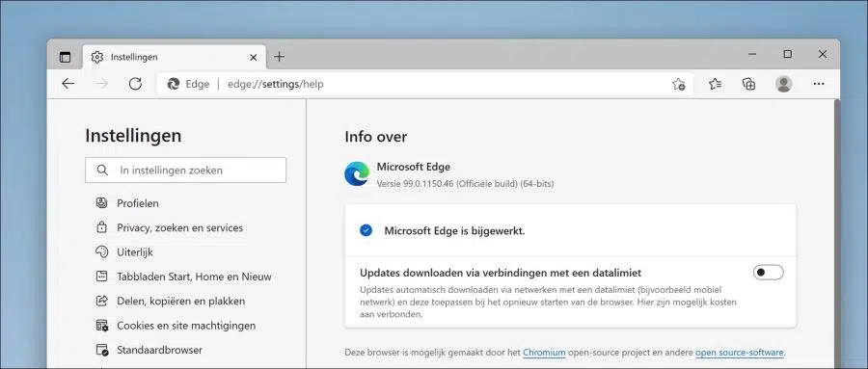Click the icon beside Tabbladen Start

click(102, 277)
